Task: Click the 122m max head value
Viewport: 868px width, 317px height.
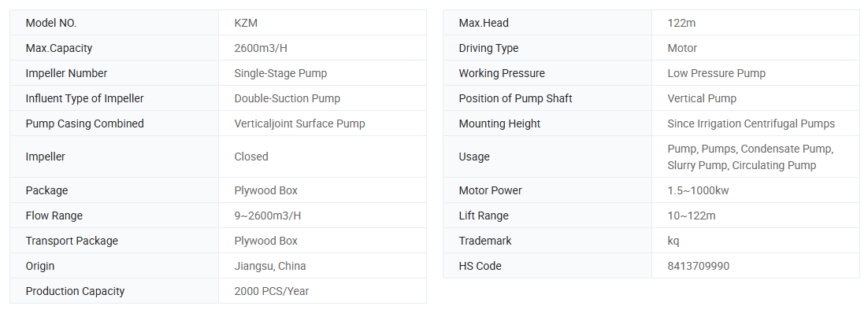Action: pyautogui.click(x=681, y=23)
